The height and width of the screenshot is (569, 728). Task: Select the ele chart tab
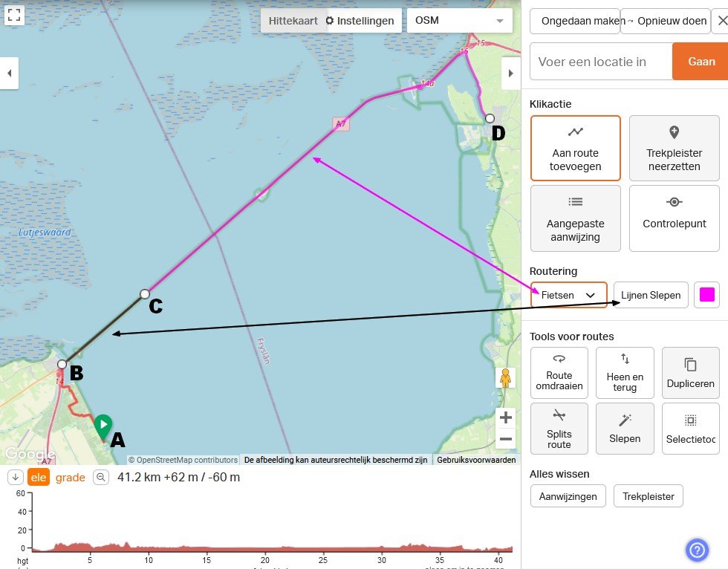(x=39, y=477)
